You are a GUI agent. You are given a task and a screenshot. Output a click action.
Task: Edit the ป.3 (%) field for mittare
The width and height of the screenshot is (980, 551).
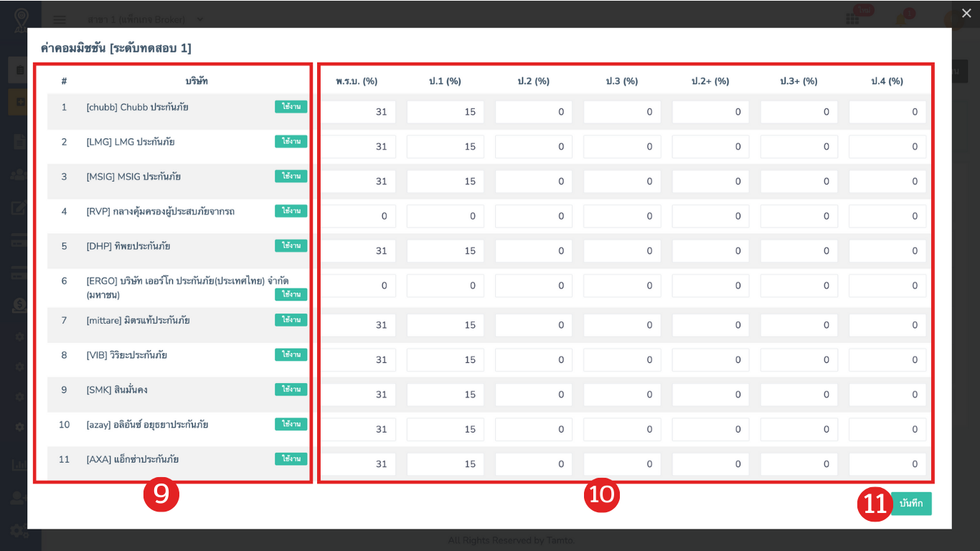coord(622,325)
